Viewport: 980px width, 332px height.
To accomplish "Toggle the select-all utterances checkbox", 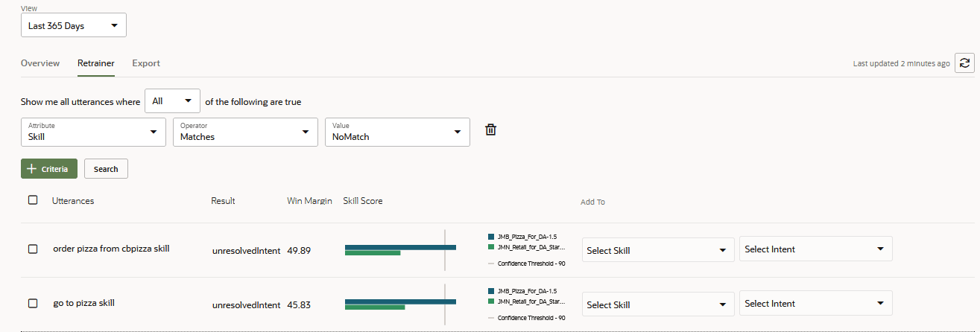I will (33, 200).
